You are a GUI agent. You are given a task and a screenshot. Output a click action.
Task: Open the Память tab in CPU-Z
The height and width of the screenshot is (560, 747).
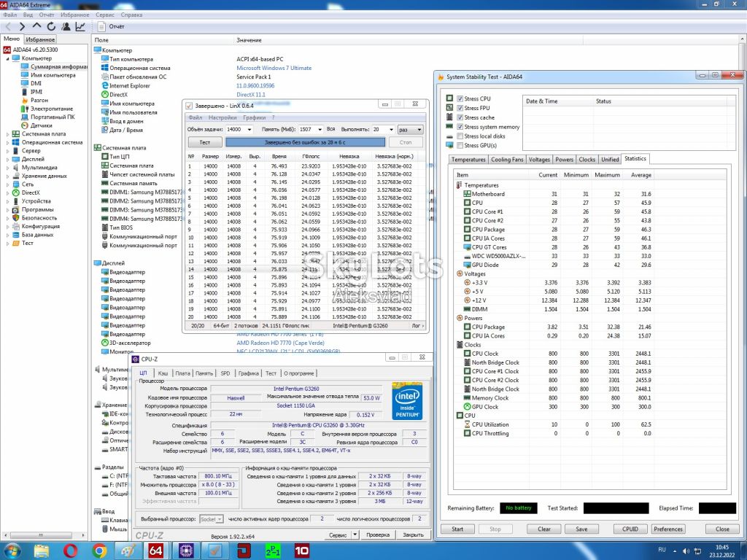click(x=204, y=373)
